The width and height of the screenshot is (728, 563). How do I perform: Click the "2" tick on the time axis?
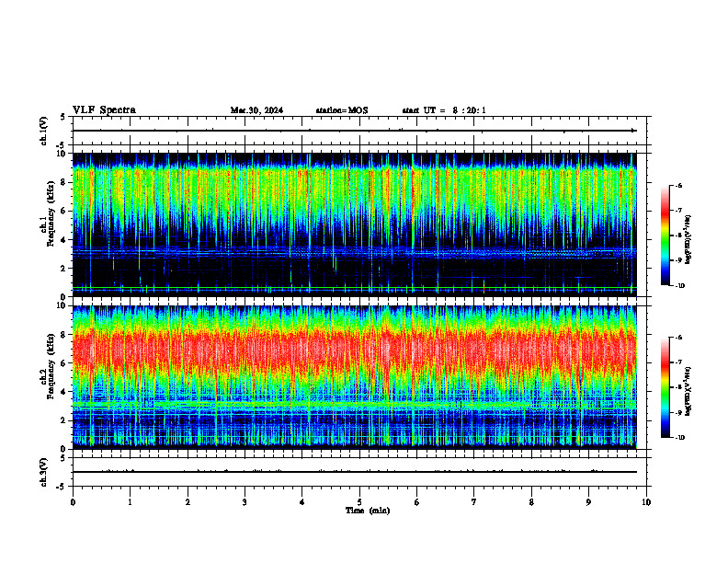click(188, 502)
